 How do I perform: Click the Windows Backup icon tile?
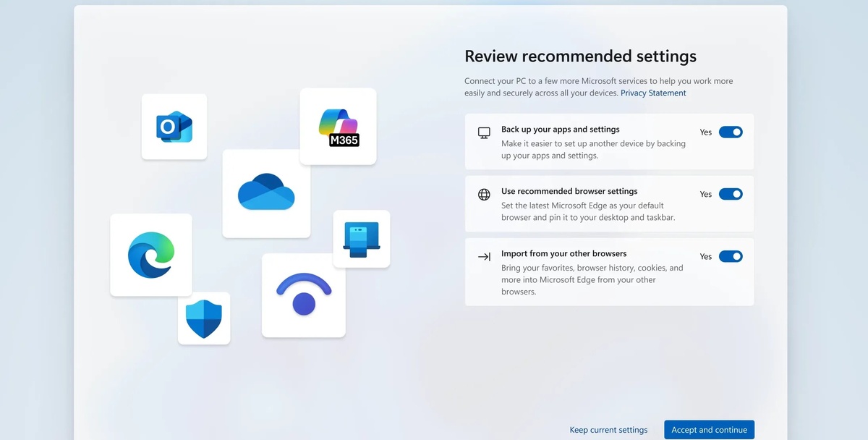coord(362,239)
